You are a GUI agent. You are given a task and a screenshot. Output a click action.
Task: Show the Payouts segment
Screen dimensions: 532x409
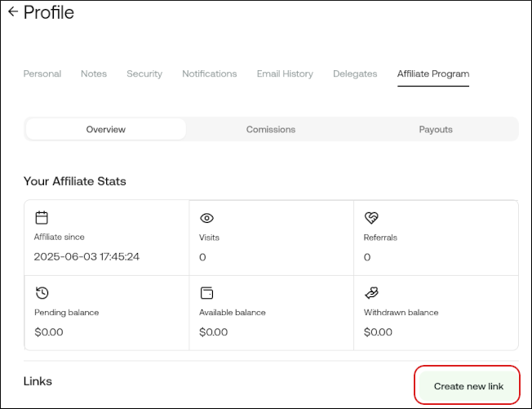tap(436, 129)
